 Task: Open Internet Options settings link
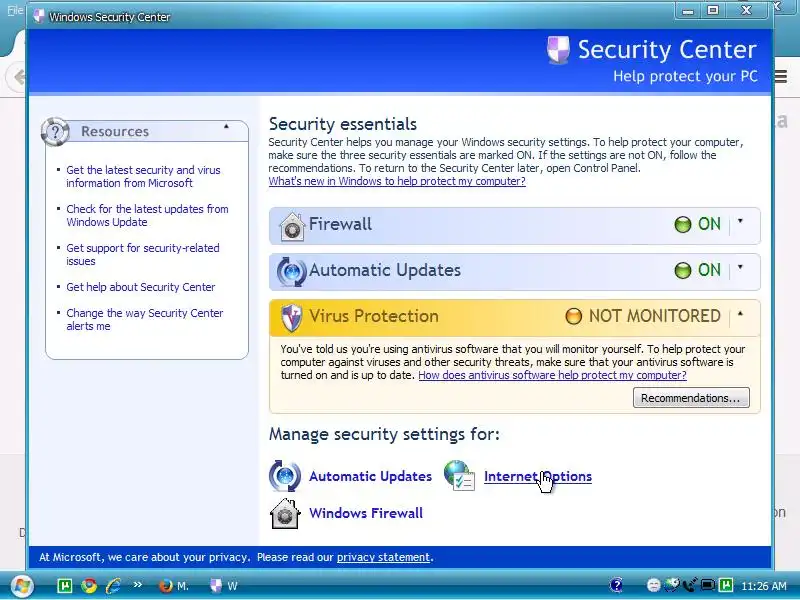[x=538, y=476]
